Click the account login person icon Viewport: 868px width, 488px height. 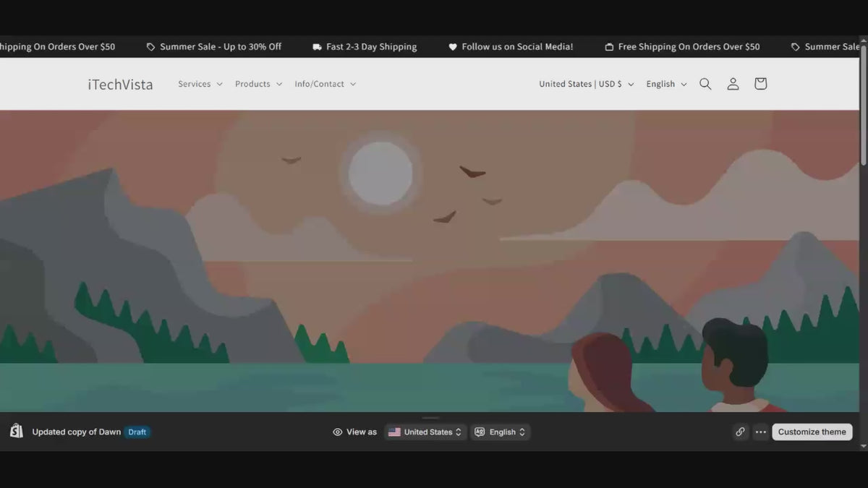pos(733,84)
